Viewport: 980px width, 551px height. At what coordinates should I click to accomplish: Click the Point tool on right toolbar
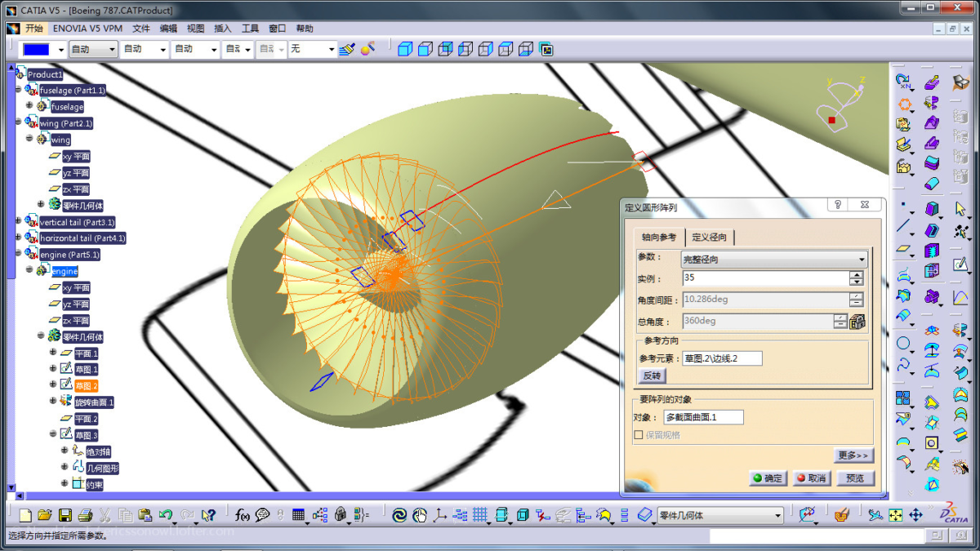click(x=902, y=205)
